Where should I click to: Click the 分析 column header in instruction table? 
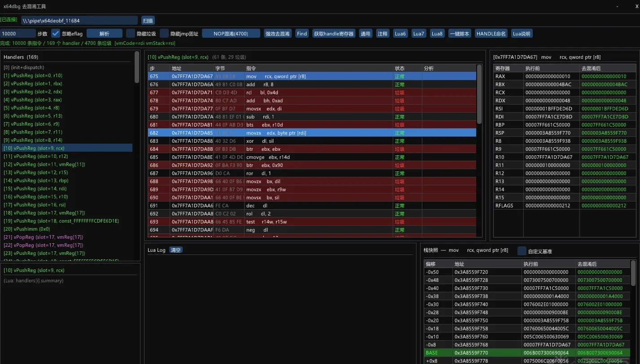(449, 68)
